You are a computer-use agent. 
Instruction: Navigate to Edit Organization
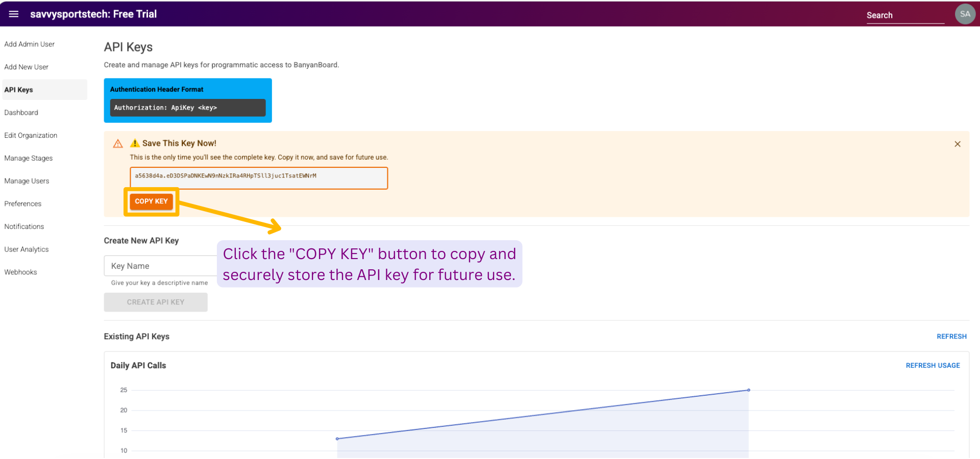coord(31,136)
